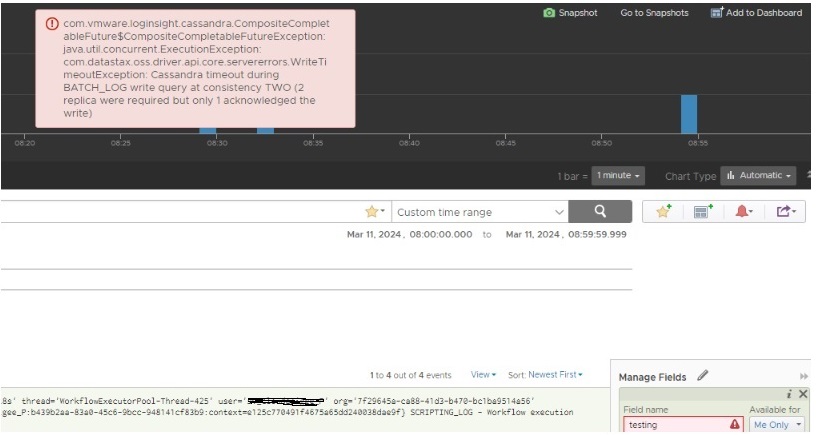Click the '1 to 4 out of 4 events' text
816x435 pixels.
point(411,375)
